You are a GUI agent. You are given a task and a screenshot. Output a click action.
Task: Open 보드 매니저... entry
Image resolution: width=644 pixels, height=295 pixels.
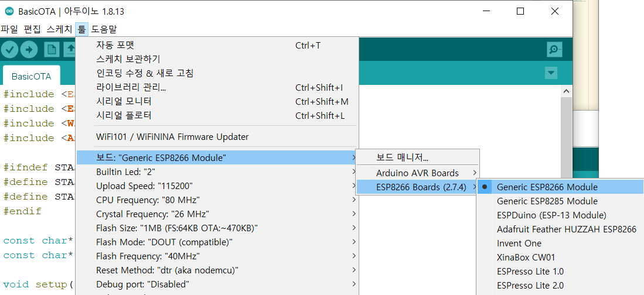pos(418,157)
